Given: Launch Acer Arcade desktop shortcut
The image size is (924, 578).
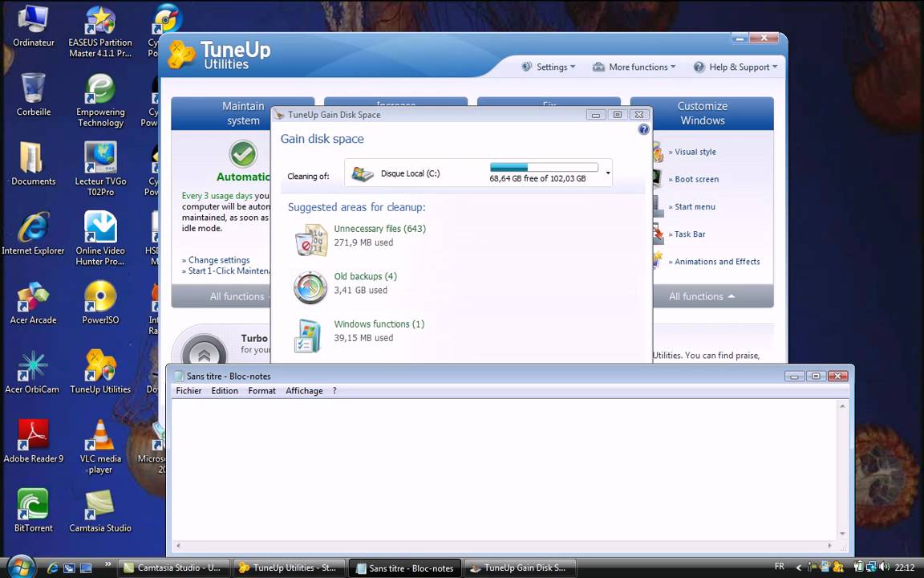Looking at the screenshot, I should click(33, 303).
